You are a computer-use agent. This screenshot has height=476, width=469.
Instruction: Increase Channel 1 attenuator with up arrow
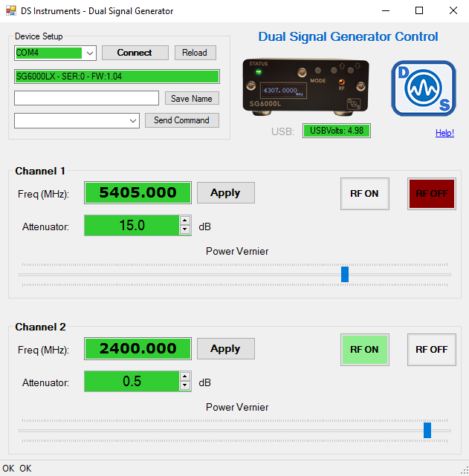[x=185, y=221]
